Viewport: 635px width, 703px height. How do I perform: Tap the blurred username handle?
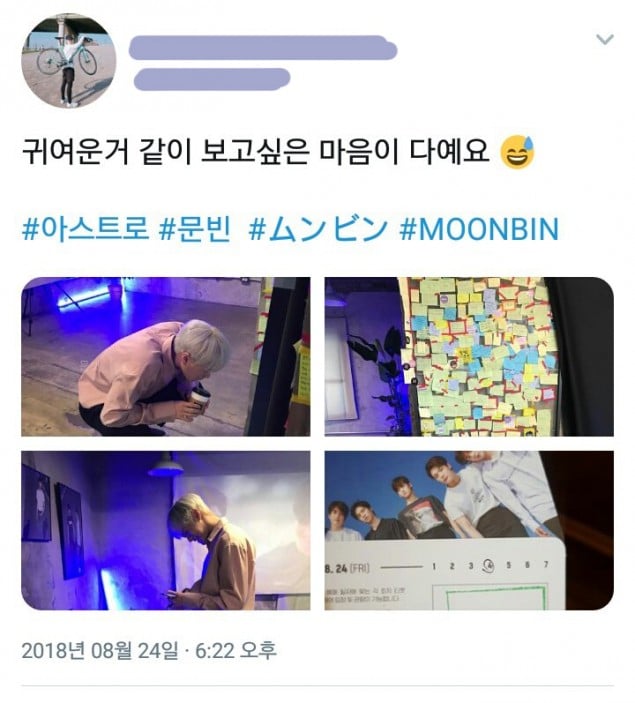[x=212, y=79]
